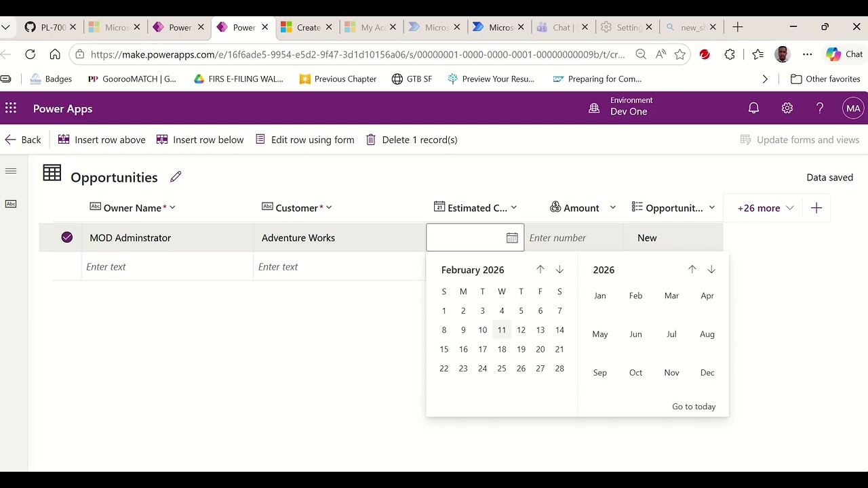Open a new browser tab
Screen dimensions: 868x488
[x=738, y=27]
